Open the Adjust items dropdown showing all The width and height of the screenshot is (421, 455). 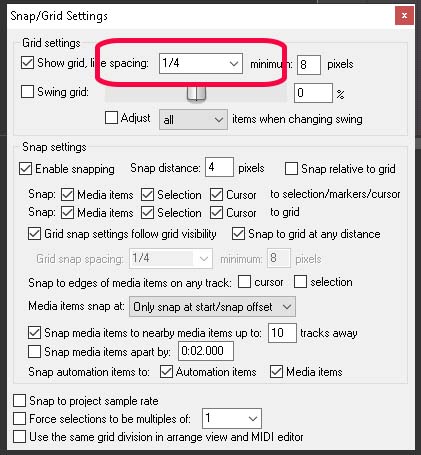click(193, 119)
